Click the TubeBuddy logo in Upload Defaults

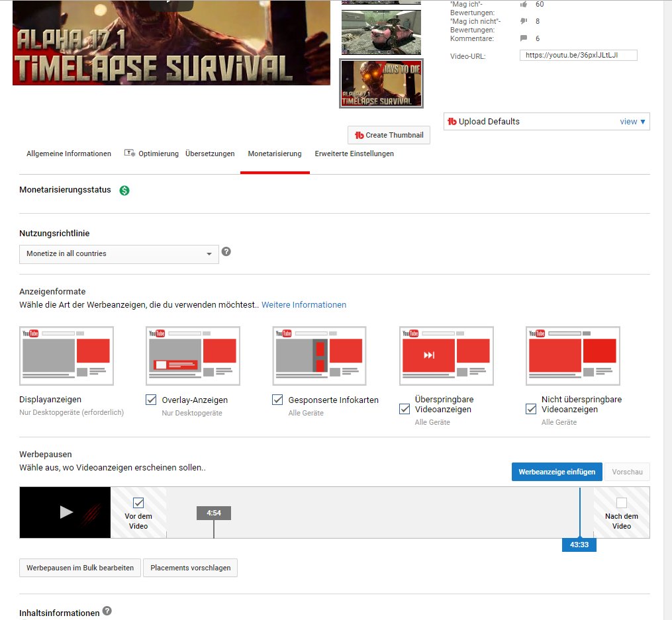[x=452, y=122]
